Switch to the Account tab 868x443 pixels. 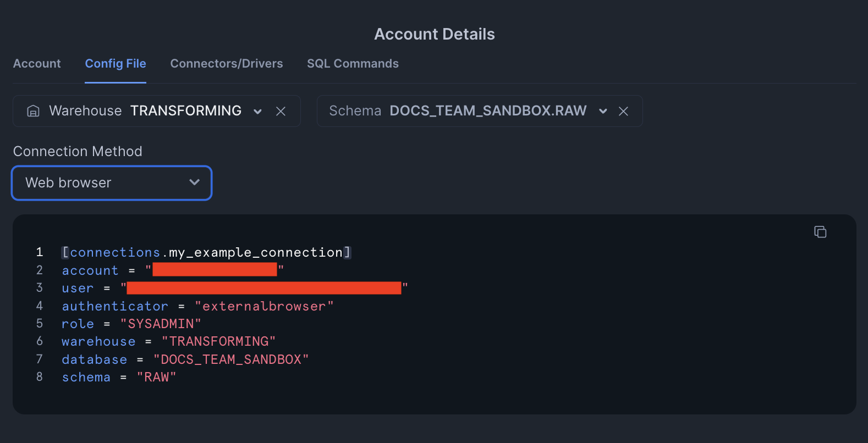[x=37, y=63]
